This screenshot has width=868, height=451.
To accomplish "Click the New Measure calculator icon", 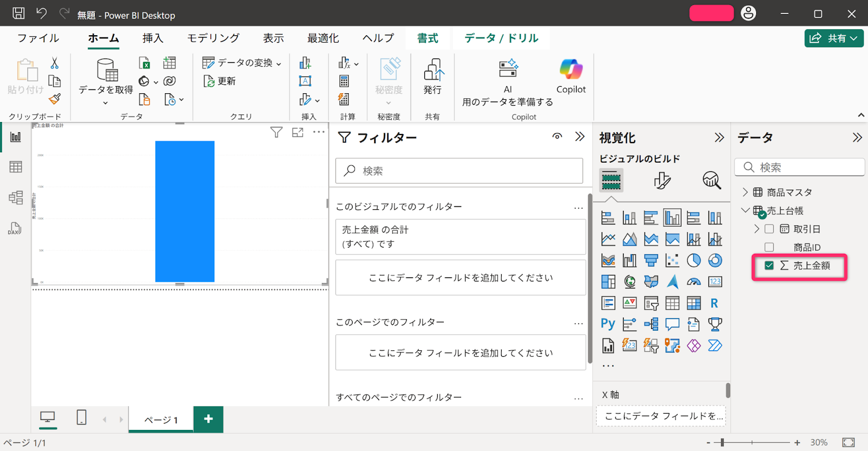I will [x=344, y=81].
